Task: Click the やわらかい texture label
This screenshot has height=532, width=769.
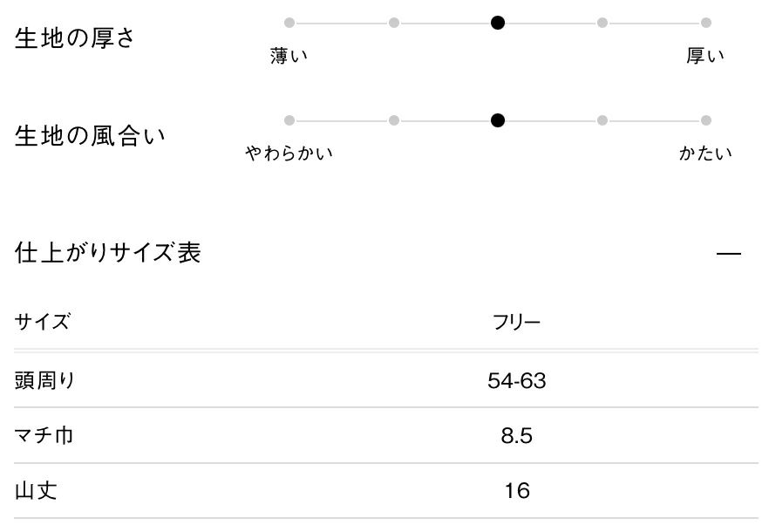Action: point(289,154)
